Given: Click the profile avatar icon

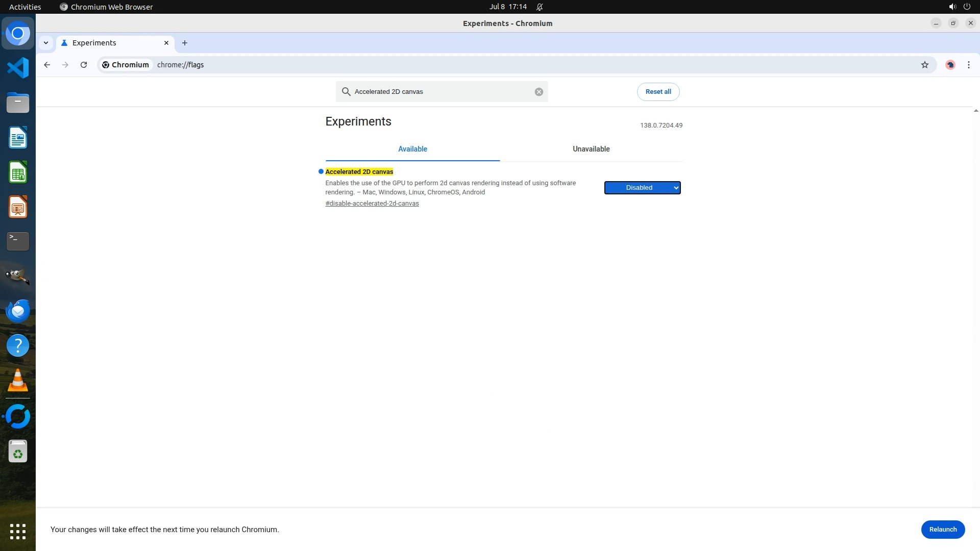Looking at the screenshot, I should pos(950,65).
